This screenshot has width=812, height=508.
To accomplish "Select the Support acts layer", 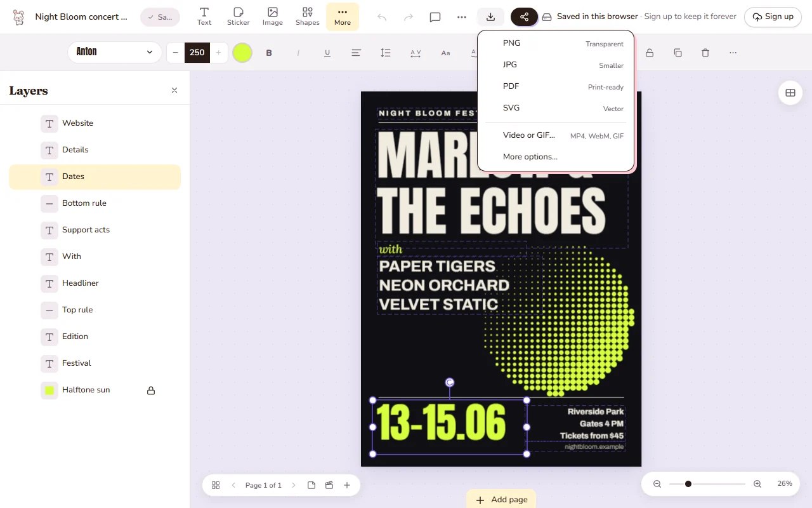I will 95,230.
